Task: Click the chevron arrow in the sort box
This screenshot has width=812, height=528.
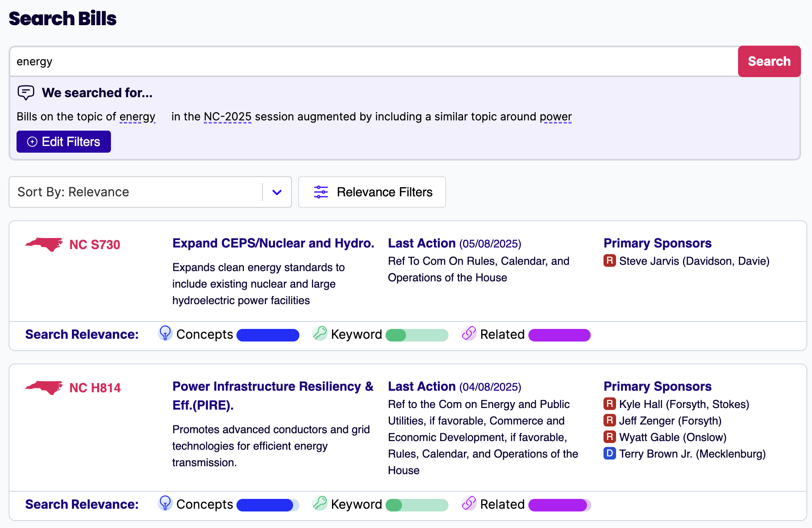Action: click(x=277, y=192)
